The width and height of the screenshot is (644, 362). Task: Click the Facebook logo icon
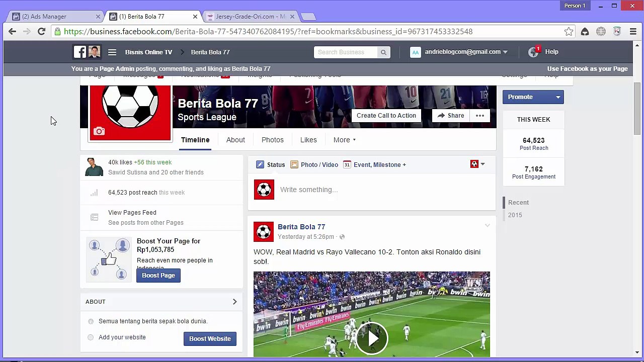coord(79,52)
